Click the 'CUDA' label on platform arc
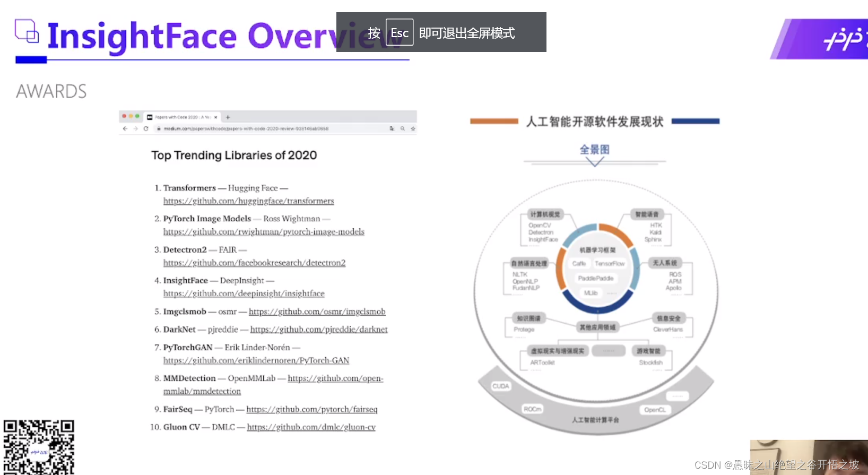 click(501, 386)
